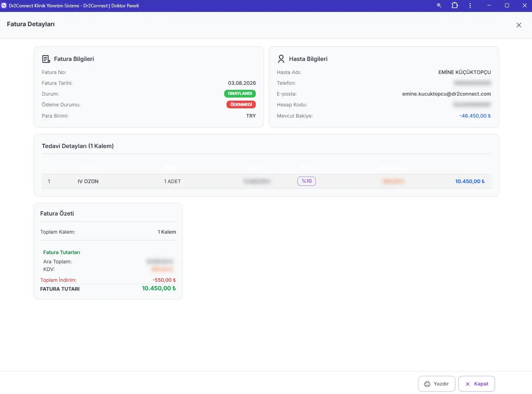The image size is (532, 394).
Task: Click the Fatura Tarihi label
Action: (57, 83)
